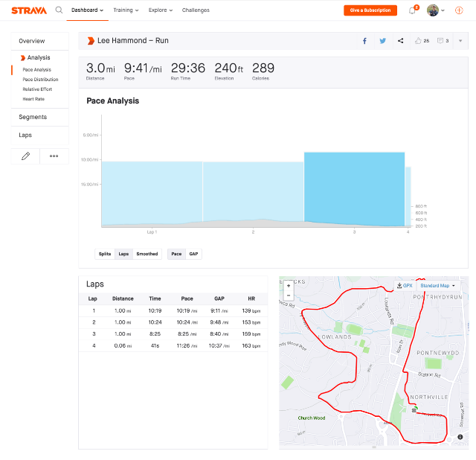Open Pace Analysis in sidebar
476x460 pixels.
pyautogui.click(x=36, y=69)
